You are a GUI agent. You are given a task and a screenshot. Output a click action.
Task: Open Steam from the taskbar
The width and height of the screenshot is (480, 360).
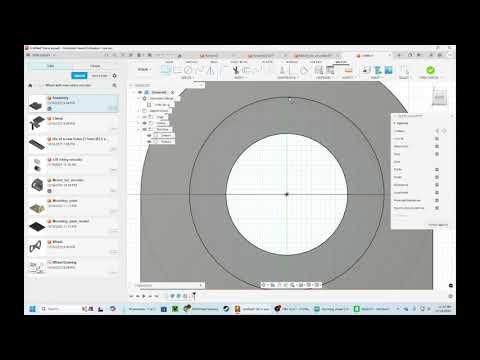tap(226, 309)
